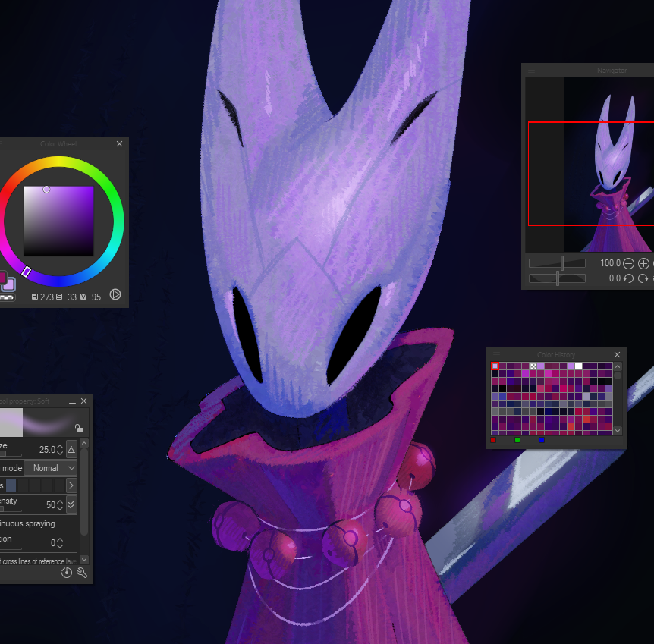The height and width of the screenshot is (644, 654).
Task: Click the brush density value 50
Action: [x=51, y=505]
